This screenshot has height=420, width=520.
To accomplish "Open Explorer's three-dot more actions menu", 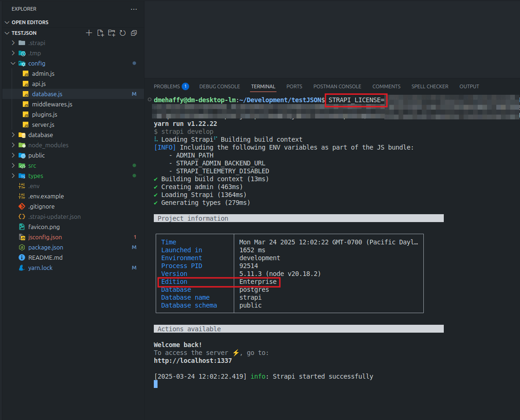I will (134, 9).
